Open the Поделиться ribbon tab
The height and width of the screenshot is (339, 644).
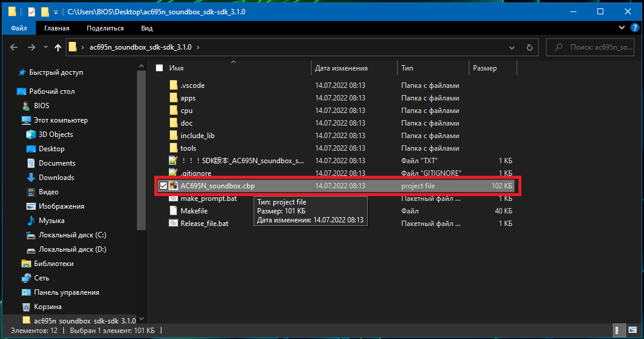105,28
